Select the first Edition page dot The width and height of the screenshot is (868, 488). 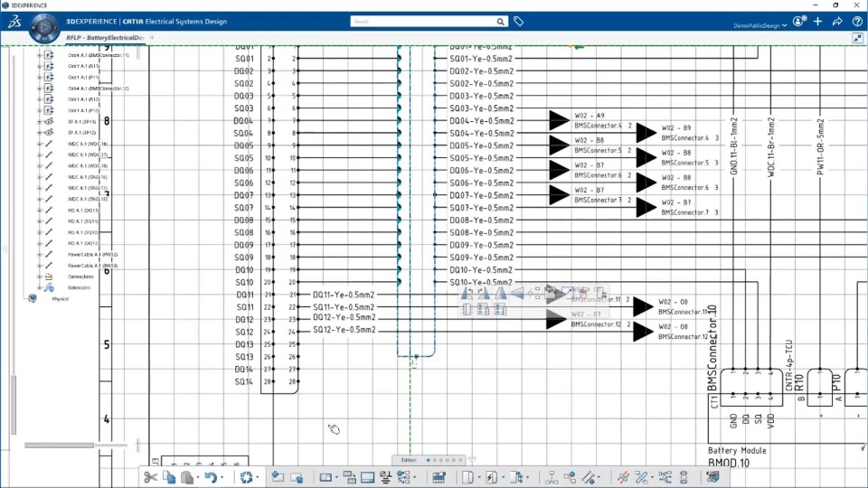[x=428, y=460]
